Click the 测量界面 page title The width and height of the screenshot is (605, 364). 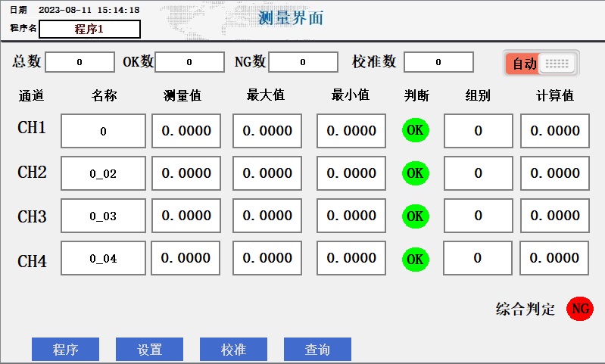pyautogui.click(x=291, y=17)
